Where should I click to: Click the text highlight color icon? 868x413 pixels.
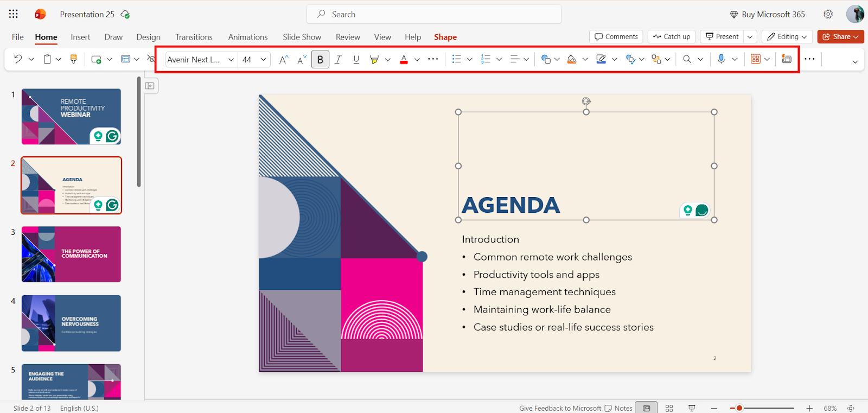point(374,60)
